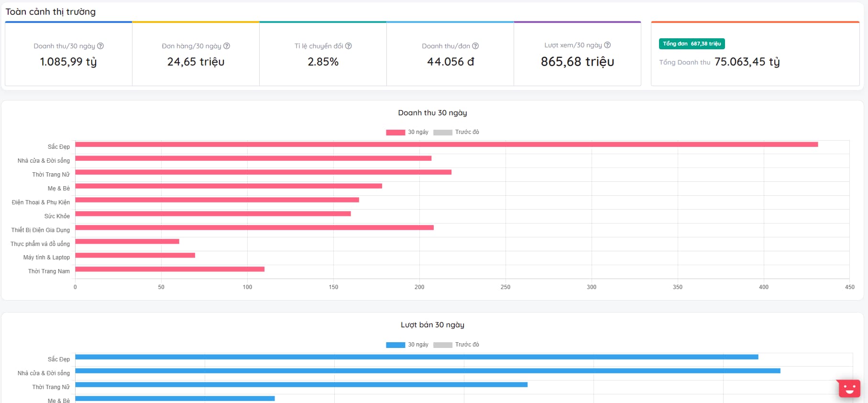Click the Sắc Đẹp revenue bar

(x=446, y=145)
